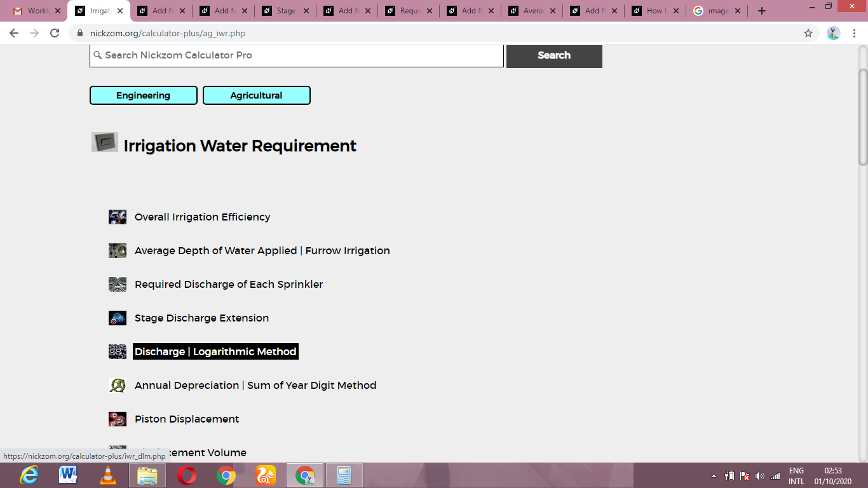
Task: Launch Internet Explorer from the taskbar
Action: click(x=29, y=475)
